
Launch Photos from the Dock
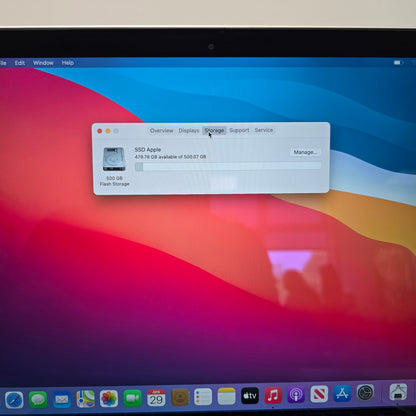click(x=109, y=398)
